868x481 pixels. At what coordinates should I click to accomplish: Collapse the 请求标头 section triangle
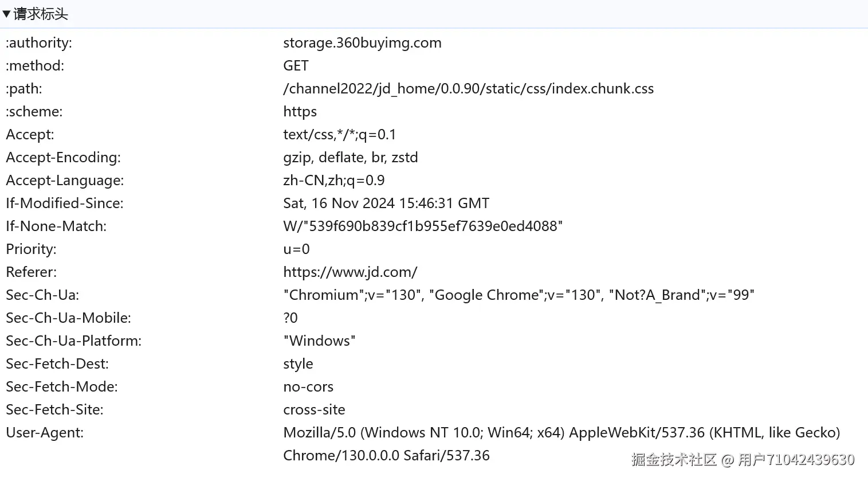point(6,14)
